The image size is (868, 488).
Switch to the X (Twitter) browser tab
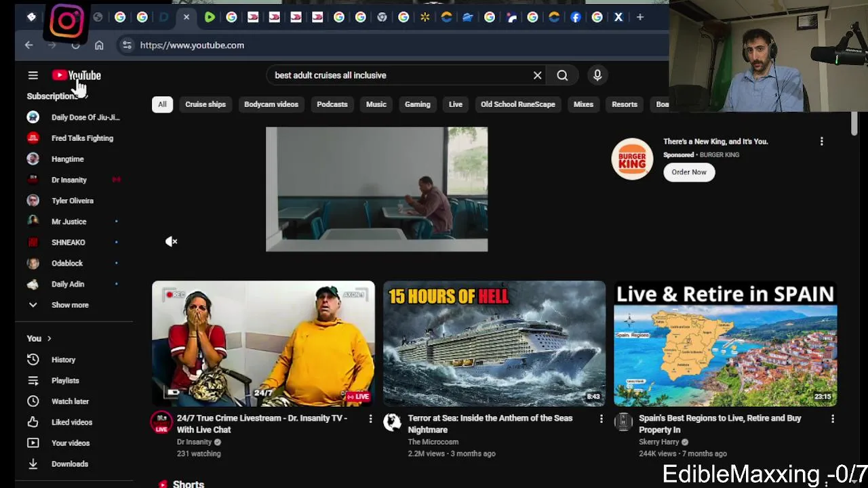coord(618,17)
